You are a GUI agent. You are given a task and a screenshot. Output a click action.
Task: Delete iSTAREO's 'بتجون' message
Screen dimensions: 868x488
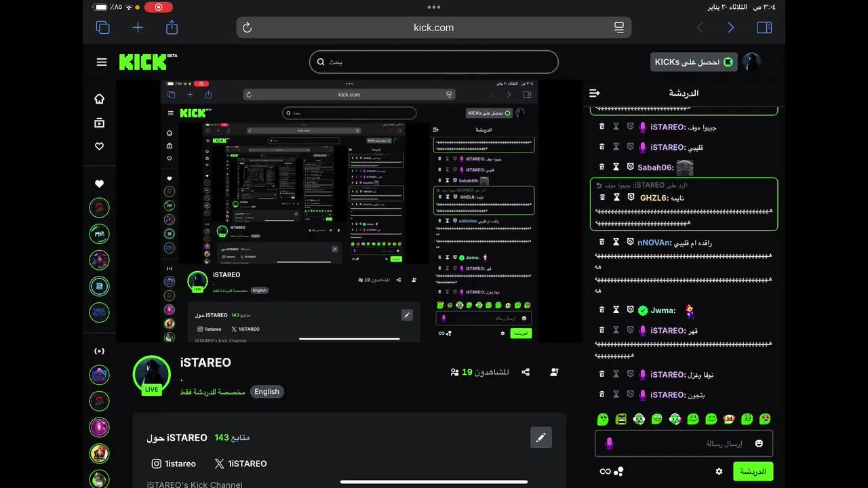point(601,394)
